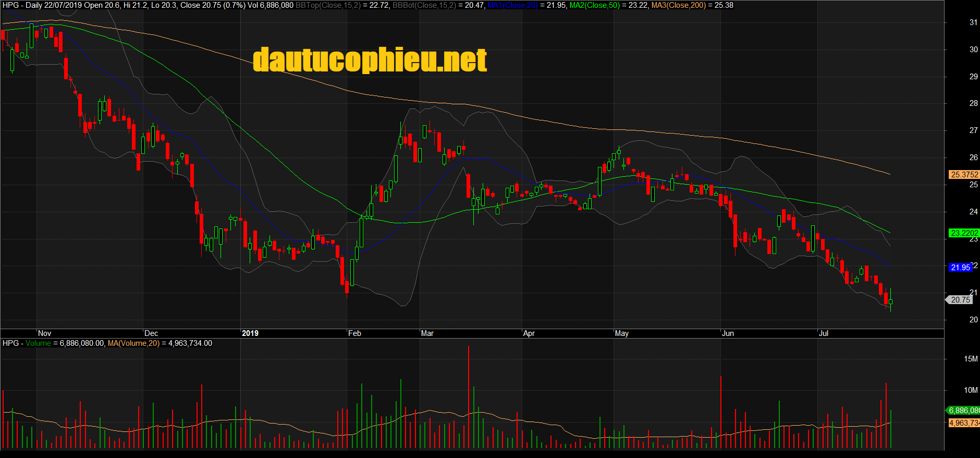Click the 15M mark on volume axis
Screen dimensions: 980x458
coord(971,359)
